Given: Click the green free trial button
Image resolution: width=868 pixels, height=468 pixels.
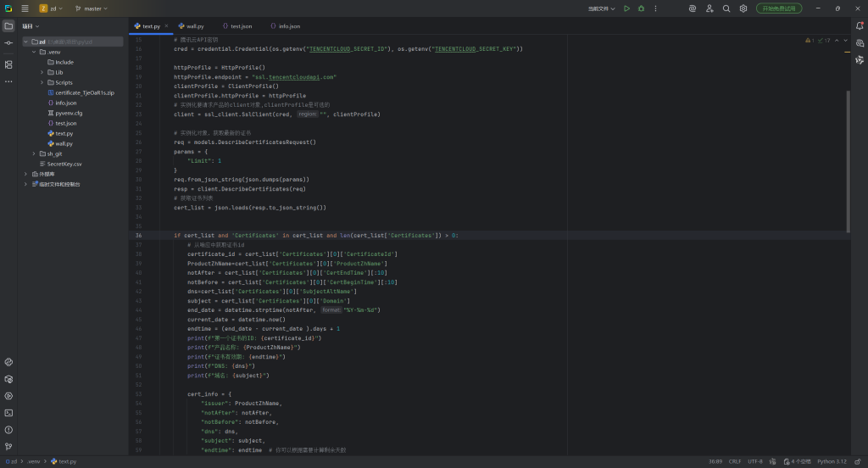Looking at the screenshot, I should click(x=778, y=8).
